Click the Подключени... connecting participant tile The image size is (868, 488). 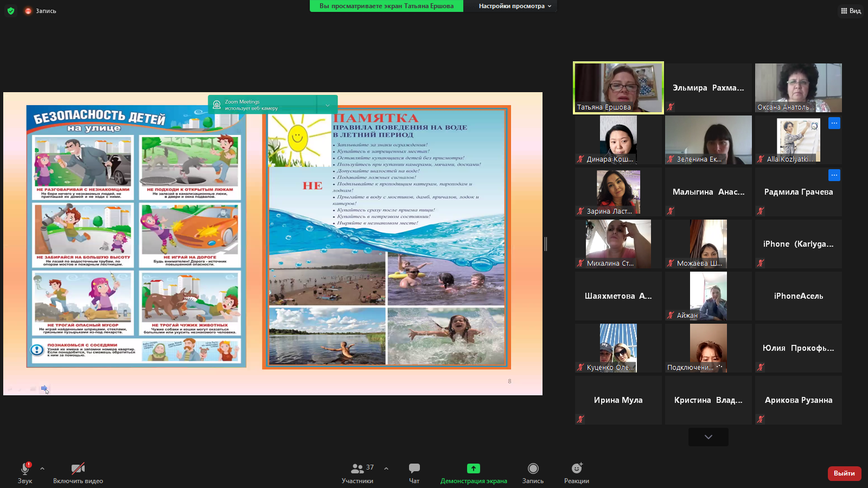coord(709,348)
